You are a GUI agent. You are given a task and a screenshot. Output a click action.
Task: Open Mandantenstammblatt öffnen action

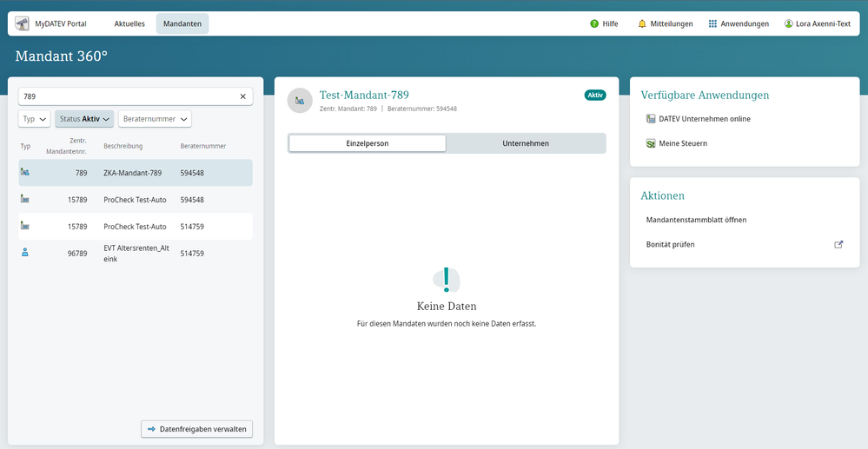pos(696,220)
